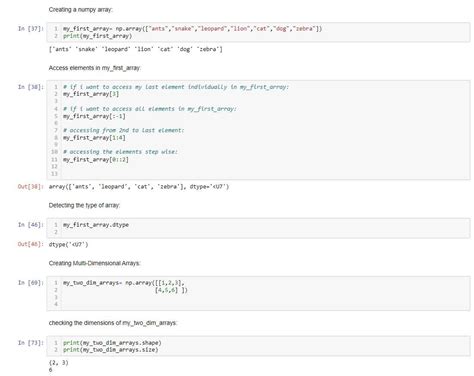The height and width of the screenshot is (376, 474).
Task: Click the np.array animals definition code line
Action: coord(192,29)
